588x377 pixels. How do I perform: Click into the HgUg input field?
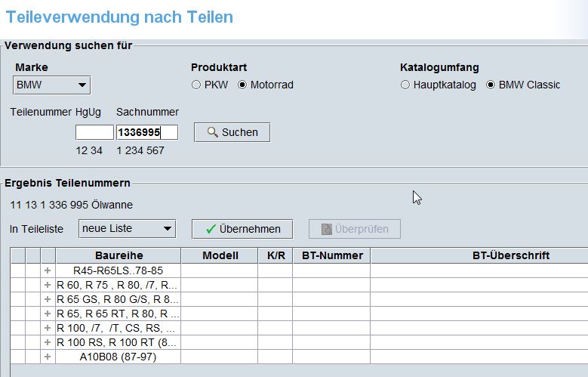point(94,132)
